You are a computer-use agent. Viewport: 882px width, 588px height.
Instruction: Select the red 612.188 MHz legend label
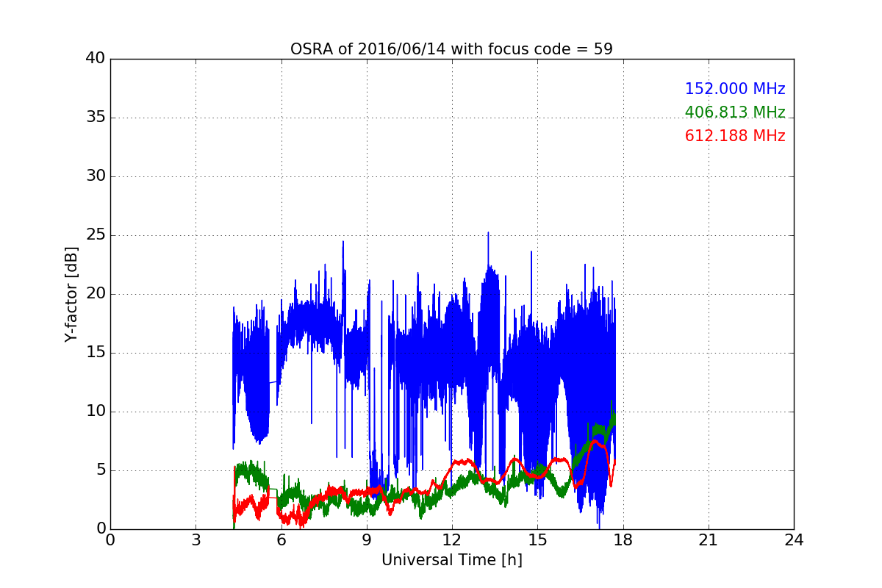(735, 136)
